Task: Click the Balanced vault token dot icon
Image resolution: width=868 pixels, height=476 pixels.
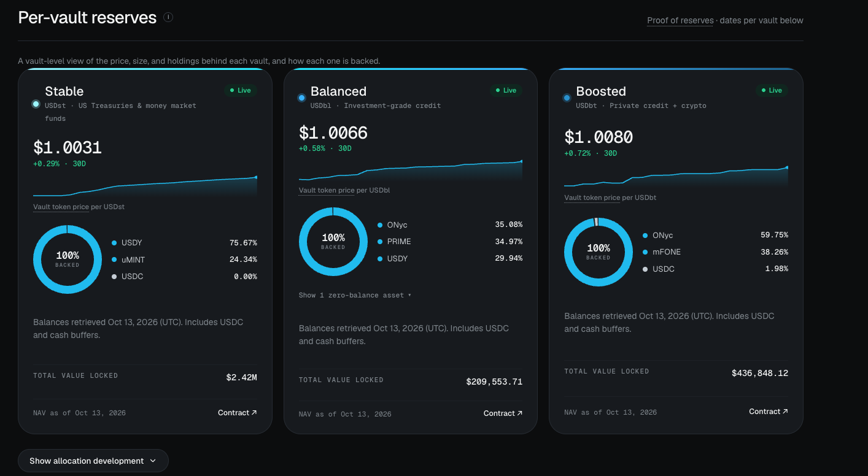Action: 301,98
